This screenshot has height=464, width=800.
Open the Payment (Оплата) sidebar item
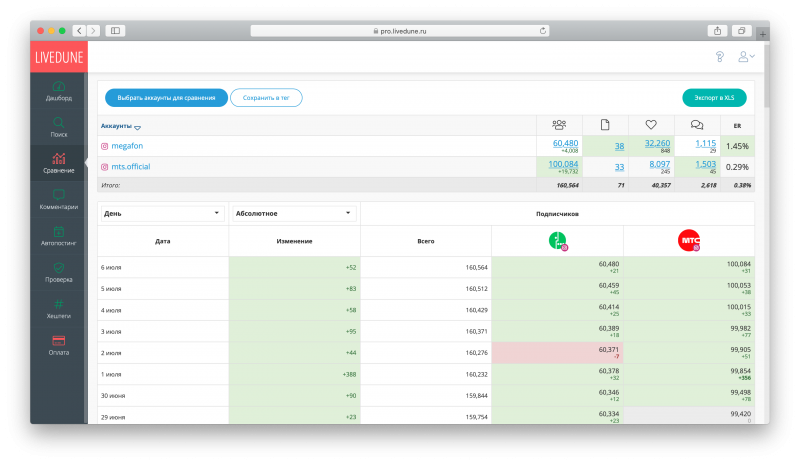click(58, 344)
